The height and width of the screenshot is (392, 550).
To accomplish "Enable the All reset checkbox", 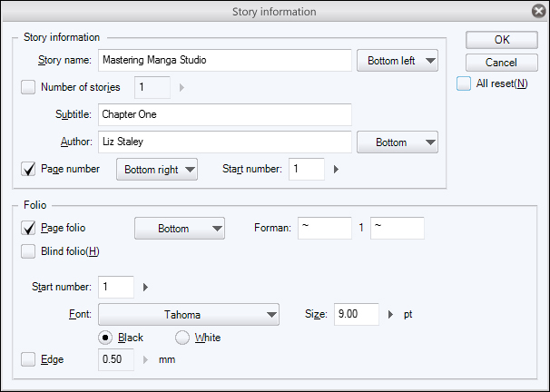I will click(464, 83).
